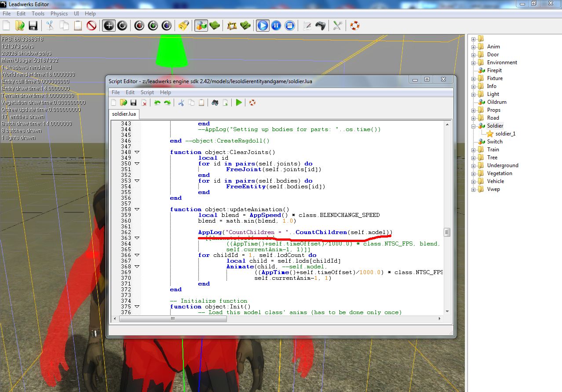Viewport: 562px width, 392px height.
Task: Run the current script with the green play icon
Action: (239, 102)
